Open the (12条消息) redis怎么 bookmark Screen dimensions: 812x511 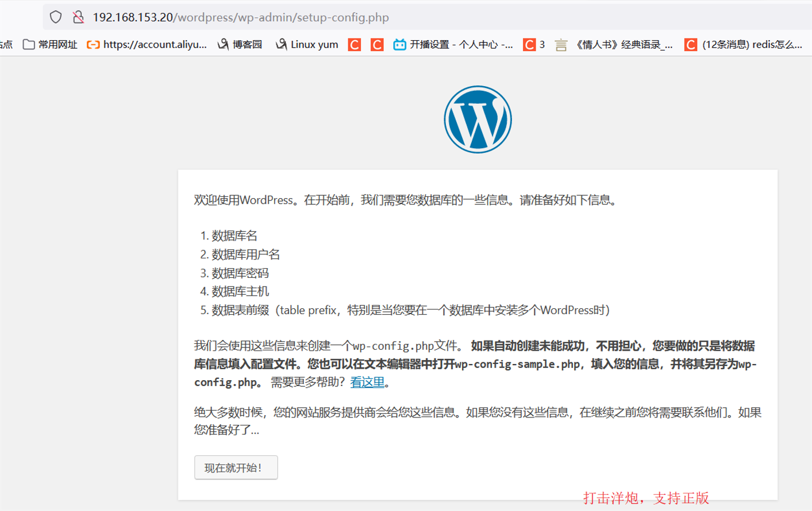(744, 44)
